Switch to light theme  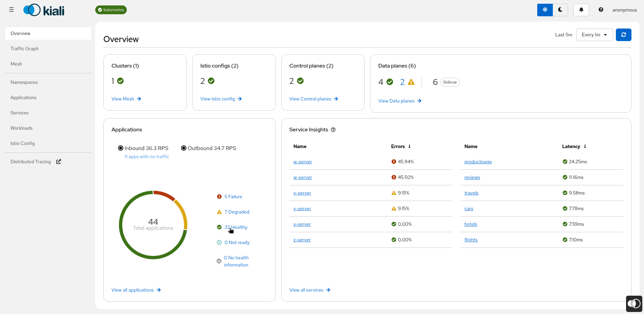tap(545, 10)
